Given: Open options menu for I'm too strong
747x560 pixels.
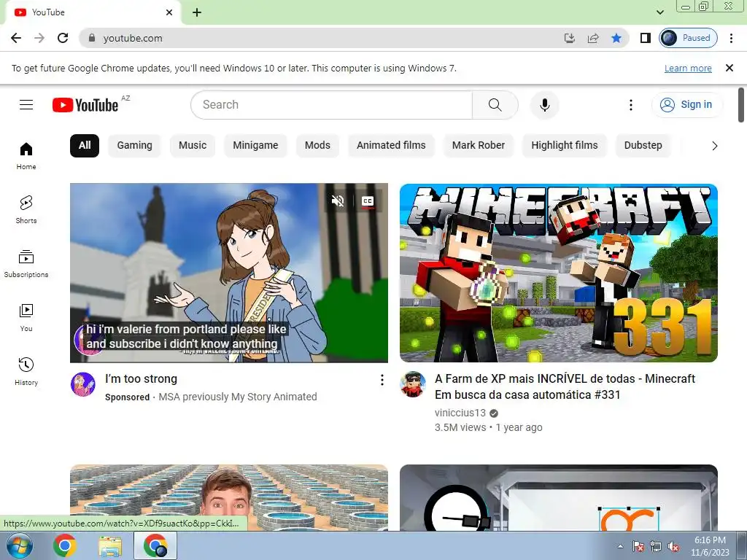Looking at the screenshot, I should pyautogui.click(x=382, y=379).
